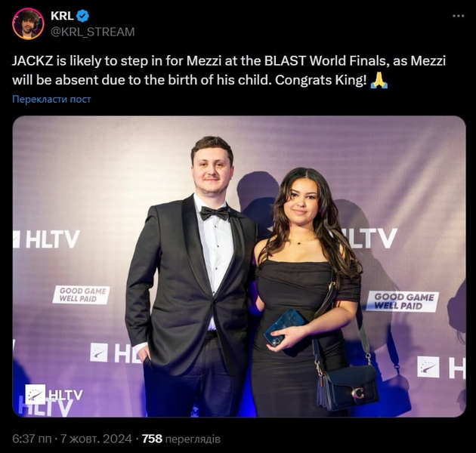The image size is (476, 453).
Task: Click the praying hands emoji
Action: pyautogui.click(x=379, y=81)
